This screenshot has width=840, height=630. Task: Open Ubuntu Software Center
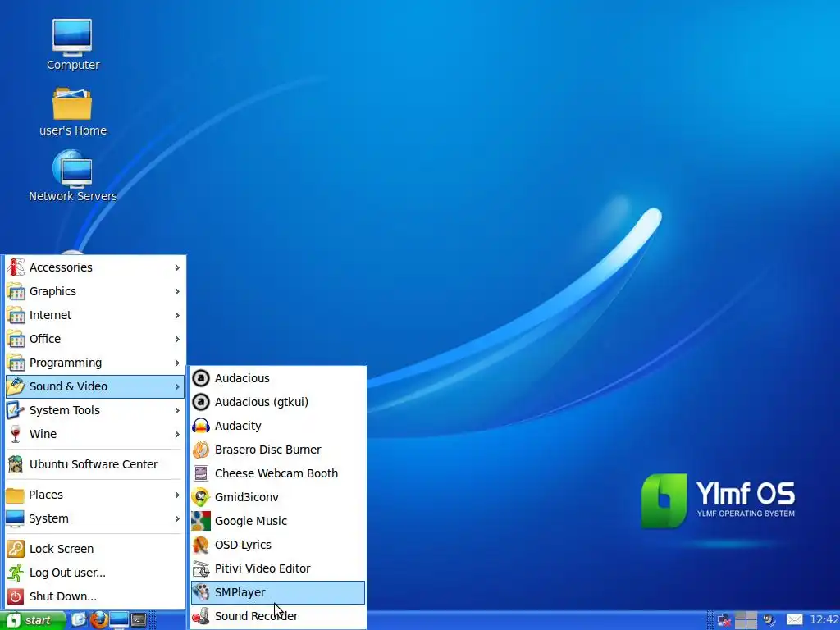(95, 464)
